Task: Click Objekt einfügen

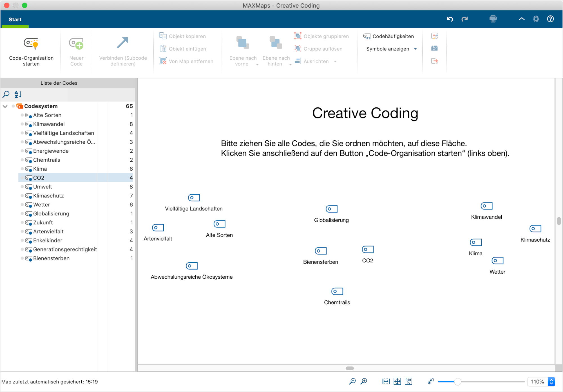Action: coord(183,49)
